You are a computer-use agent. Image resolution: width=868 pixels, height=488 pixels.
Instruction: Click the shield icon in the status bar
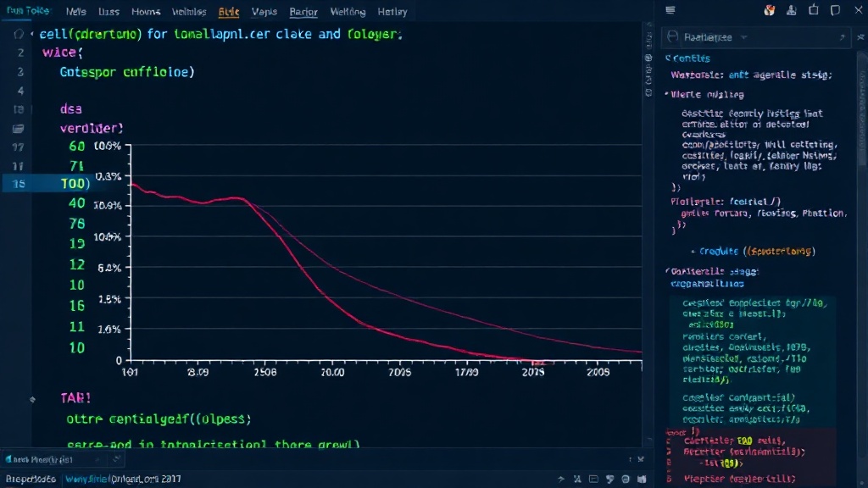[609, 480]
